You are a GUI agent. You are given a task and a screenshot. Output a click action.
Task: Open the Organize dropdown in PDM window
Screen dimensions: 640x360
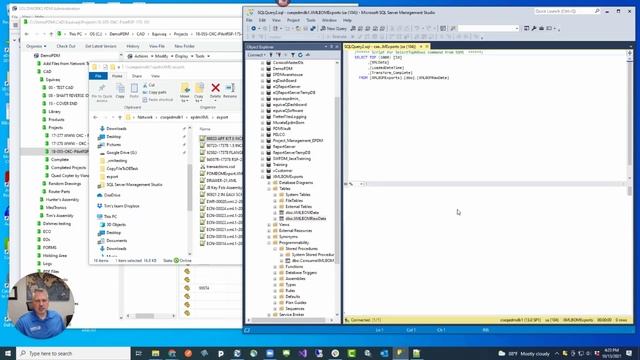[36, 46]
